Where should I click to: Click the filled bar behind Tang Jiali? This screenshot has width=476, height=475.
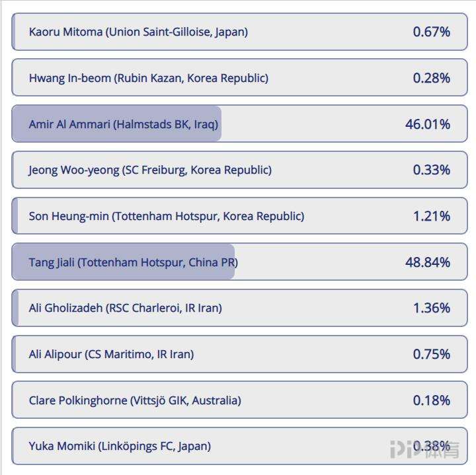123,262
